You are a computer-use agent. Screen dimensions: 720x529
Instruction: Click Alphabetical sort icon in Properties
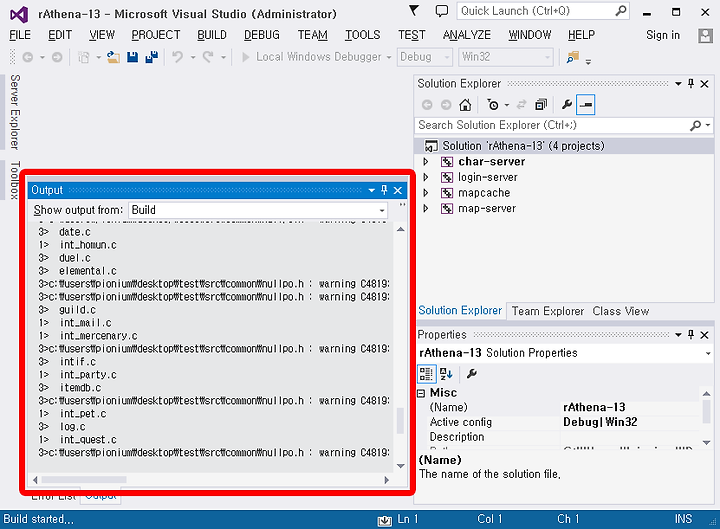446,374
